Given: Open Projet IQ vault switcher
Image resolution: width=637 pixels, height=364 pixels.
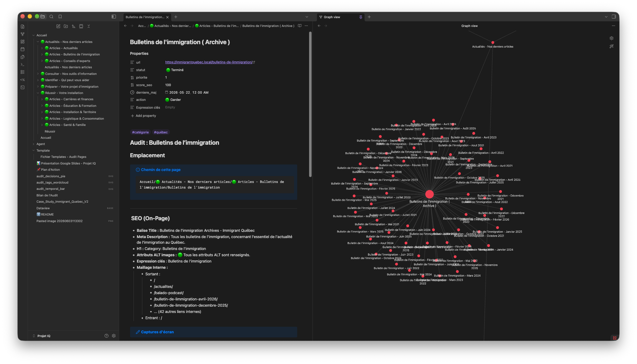Looking at the screenshot, I should click(41, 336).
